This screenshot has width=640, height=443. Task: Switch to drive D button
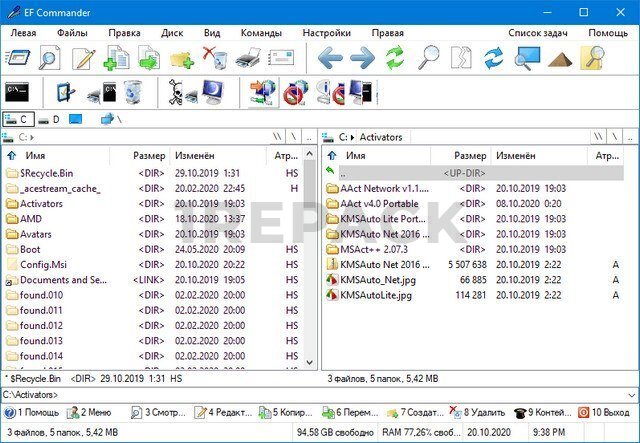[x=52, y=120]
